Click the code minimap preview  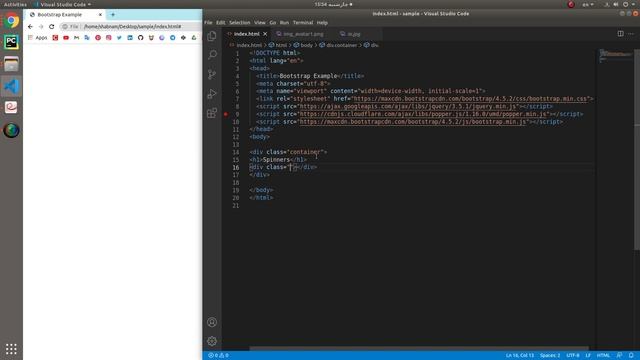tap(615, 56)
